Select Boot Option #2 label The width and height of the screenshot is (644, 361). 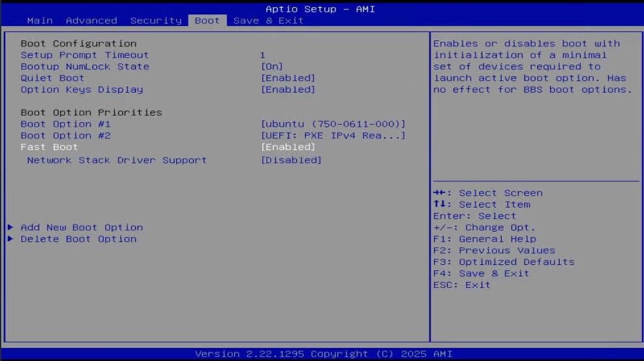66,136
